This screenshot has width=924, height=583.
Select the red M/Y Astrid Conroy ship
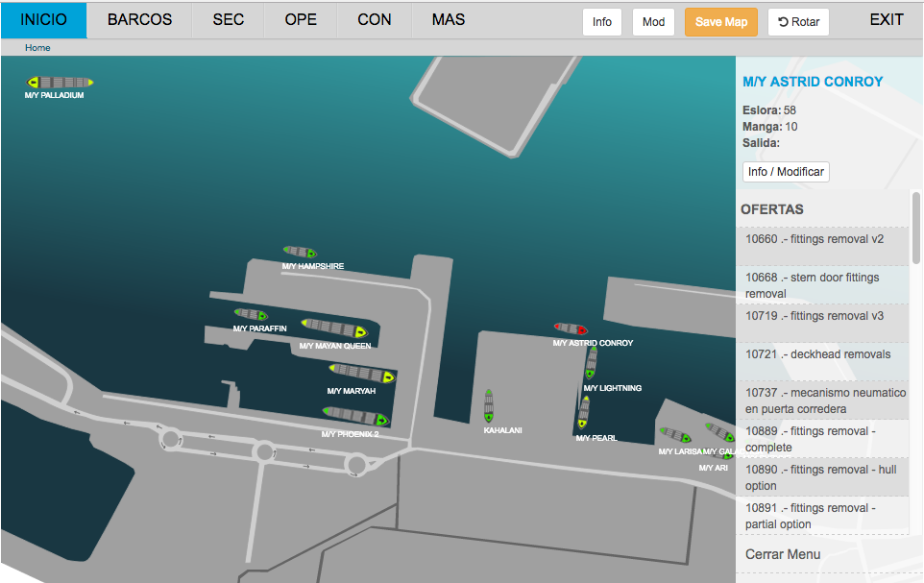click(571, 329)
